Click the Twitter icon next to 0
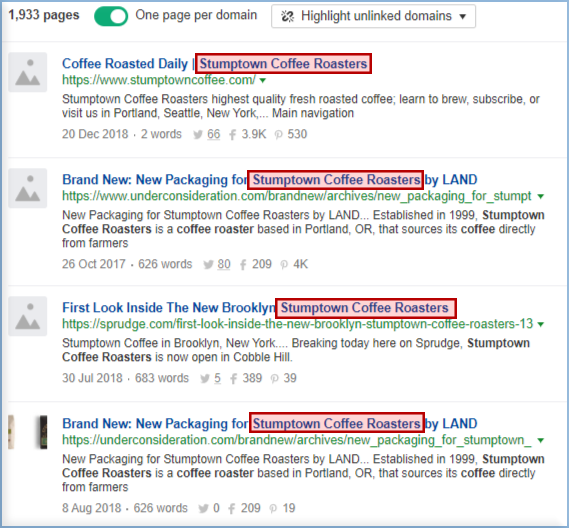569x528 pixels. tap(203, 508)
